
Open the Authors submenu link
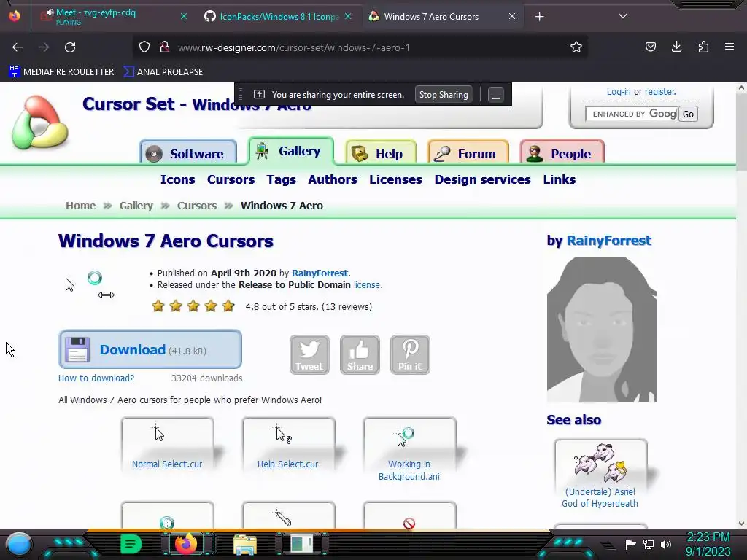point(333,179)
